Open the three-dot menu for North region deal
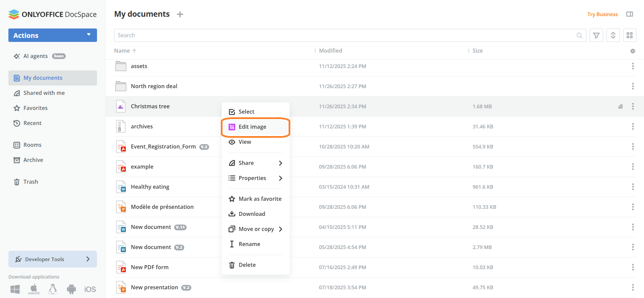This screenshot has height=298, width=644. click(633, 86)
